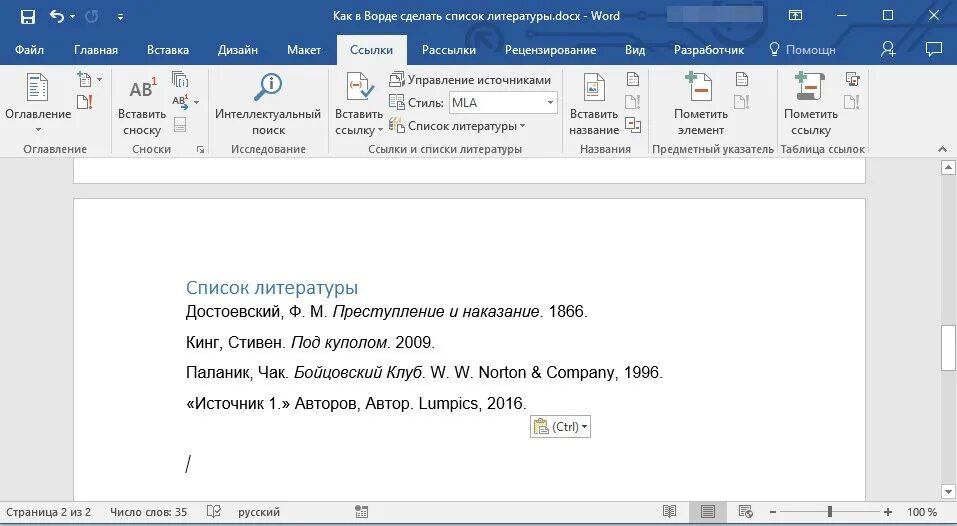Click the Update Index icon
The height and width of the screenshot is (526, 957).
coord(742,102)
